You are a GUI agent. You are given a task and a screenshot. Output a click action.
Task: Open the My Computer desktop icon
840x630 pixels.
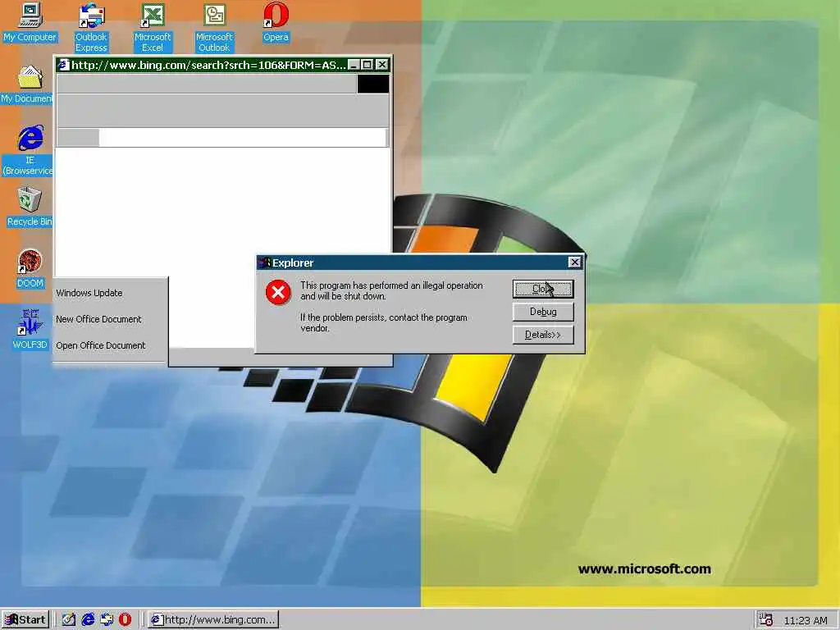pyautogui.click(x=30, y=22)
